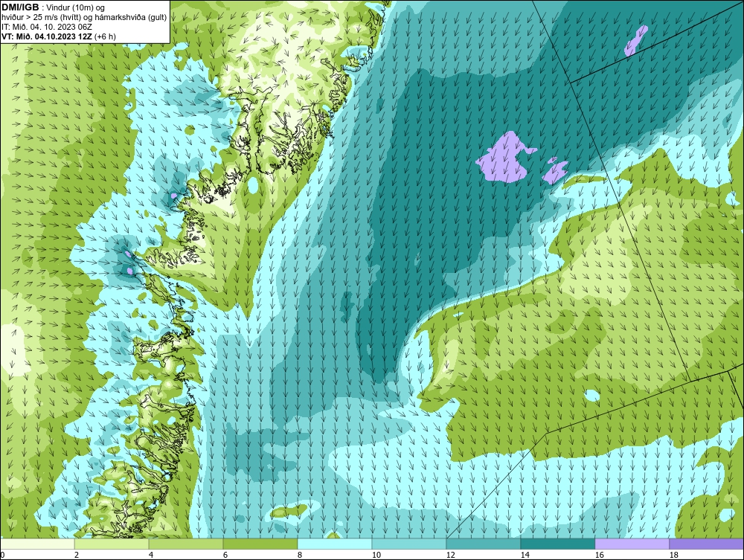The width and height of the screenshot is (744, 560).
Task: Click the 'VT: Mið. 04.10.2023 12Z' line
Action: tap(58, 36)
